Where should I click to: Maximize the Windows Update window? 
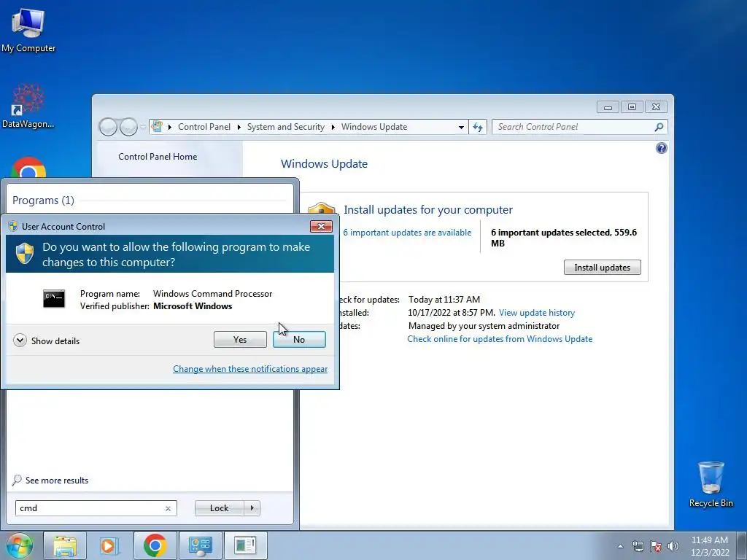pyautogui.click(x=632, y=107)
